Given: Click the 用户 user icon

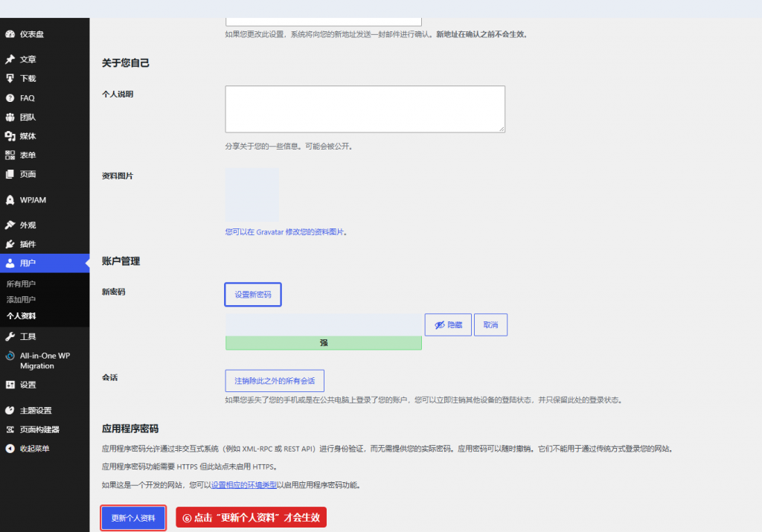Looking at the screenshot, I should 10,263.
